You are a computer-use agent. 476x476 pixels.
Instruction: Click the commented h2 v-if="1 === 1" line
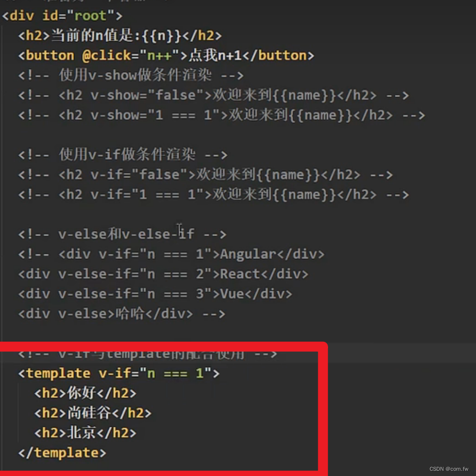[x=213, y=195]
